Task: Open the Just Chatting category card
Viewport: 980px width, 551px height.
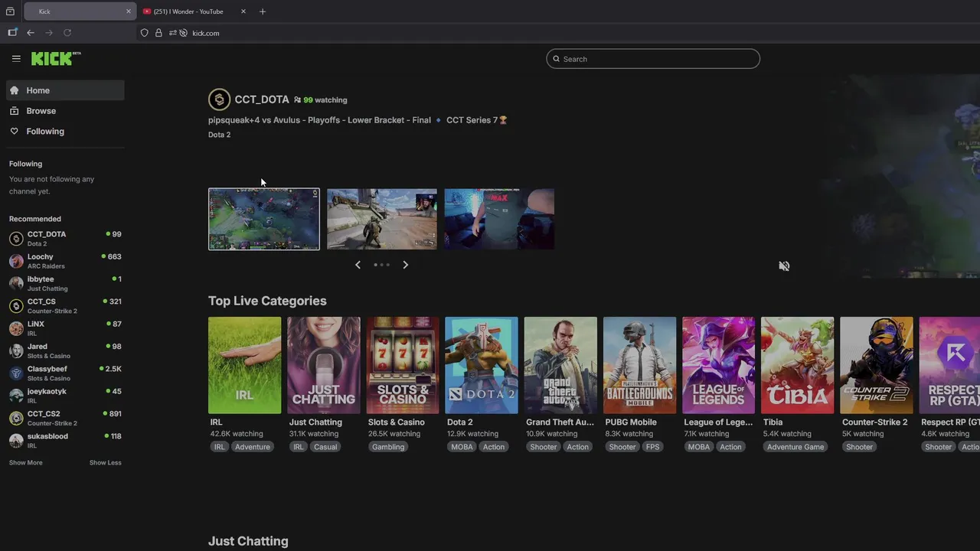Action: 324,365
